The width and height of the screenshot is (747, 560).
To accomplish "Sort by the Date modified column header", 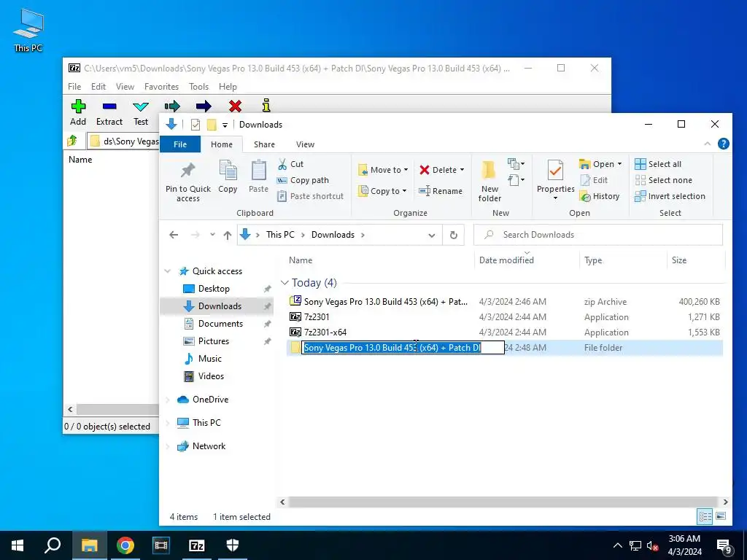I will (506, 260).
